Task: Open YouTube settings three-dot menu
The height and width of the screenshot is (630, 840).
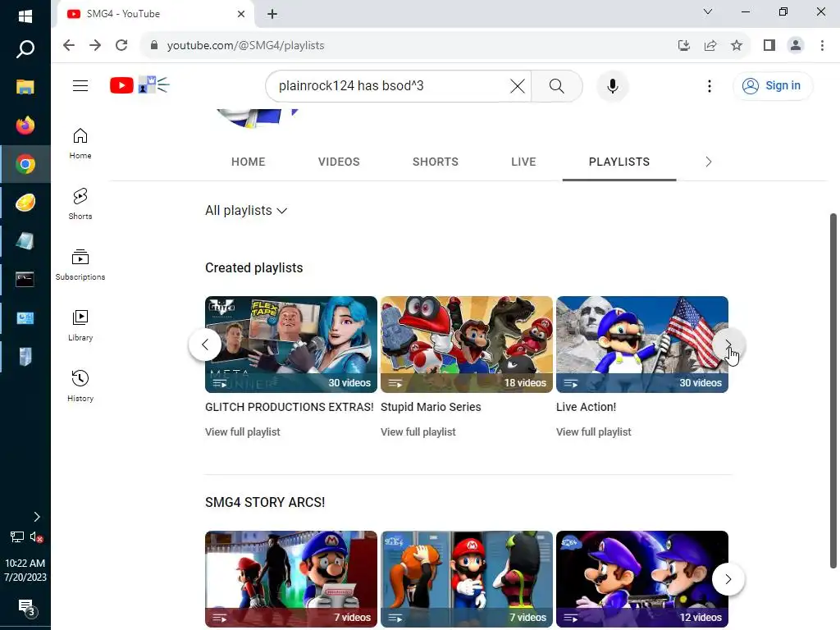Action: coord(710,85)
